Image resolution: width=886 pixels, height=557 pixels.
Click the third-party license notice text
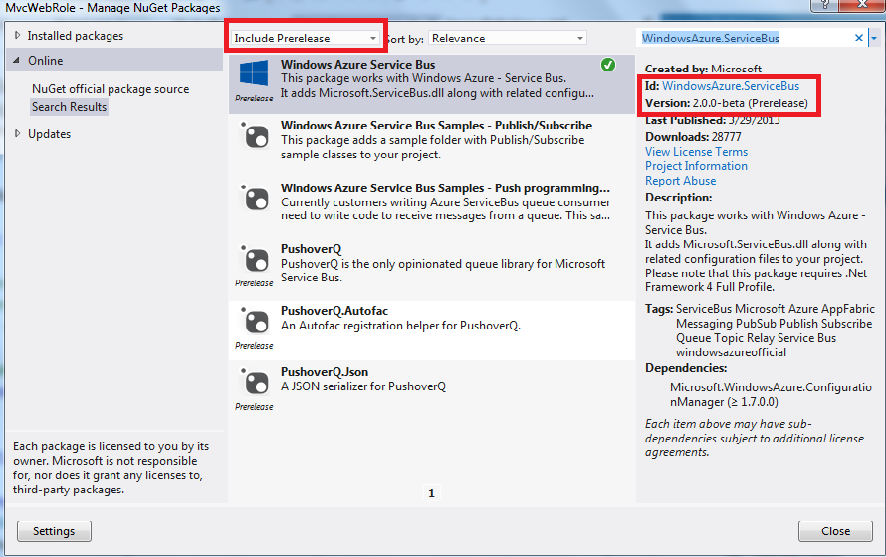pos(111,468)
